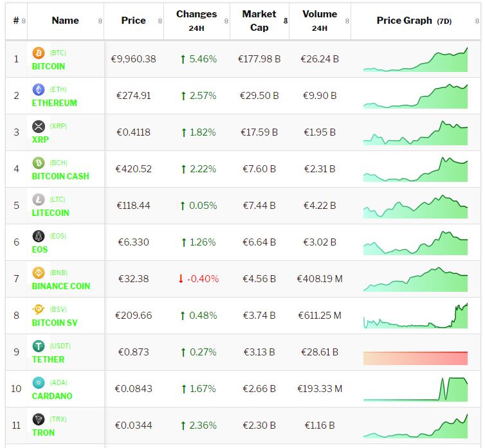Sort by rank number column header
The width and height of the screenshot is (485, 448).
[16, 21]
